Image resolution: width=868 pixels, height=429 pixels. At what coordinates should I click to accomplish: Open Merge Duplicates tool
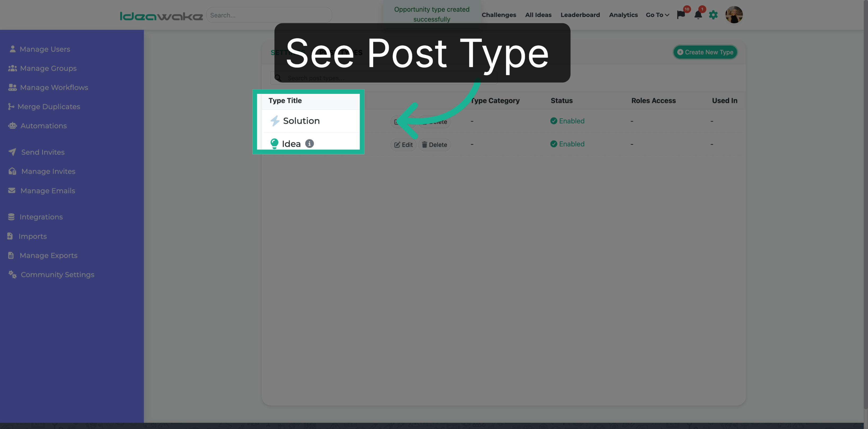tap(44, 107)
